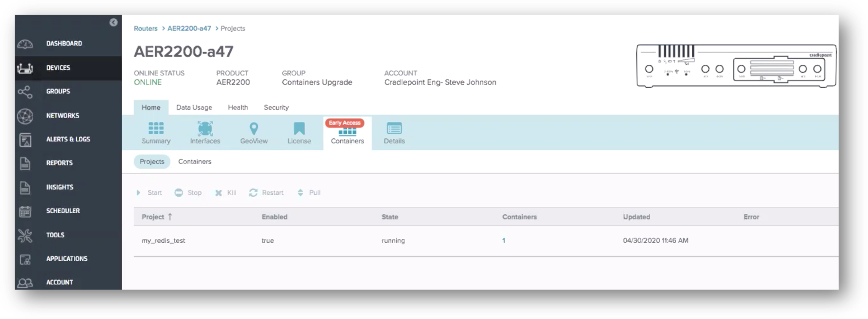Switch to the Data Usage tab
Image resolution: width=868 pixels, height=319 pixels.
[194, 108]
